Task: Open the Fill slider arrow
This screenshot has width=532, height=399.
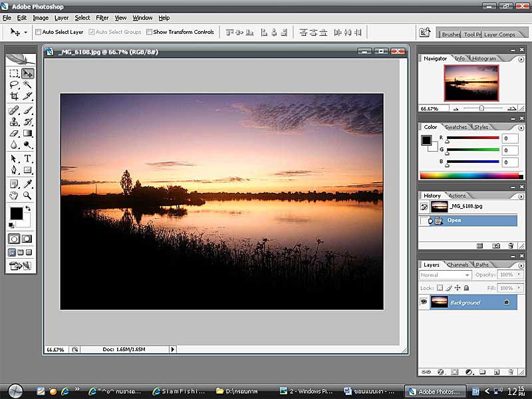Action: pyautogui.click(x=519, y=288)
